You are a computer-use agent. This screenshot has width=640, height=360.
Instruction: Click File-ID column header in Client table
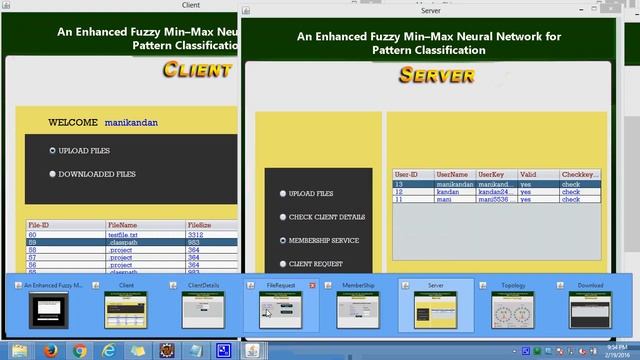tap(66, 225)
